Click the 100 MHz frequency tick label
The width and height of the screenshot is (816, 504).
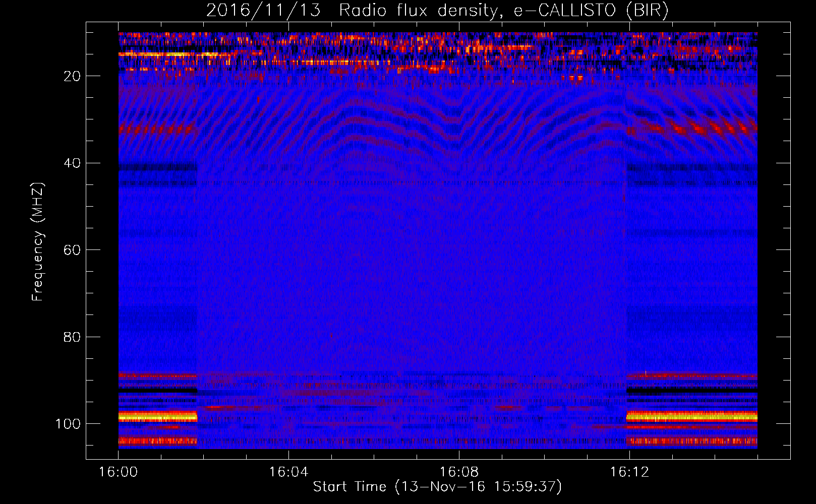pyautogui.click(x=68, y=424)
